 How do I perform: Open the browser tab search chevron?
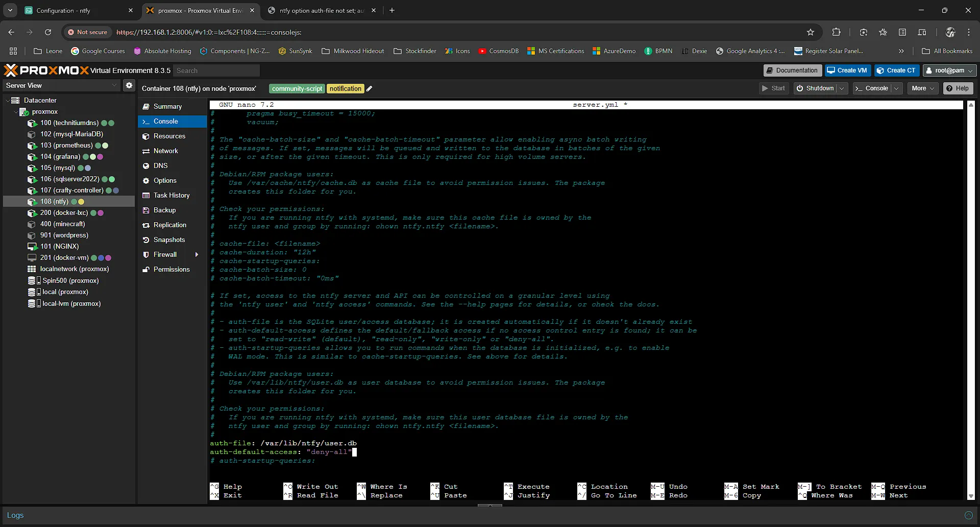coord(10,10)
